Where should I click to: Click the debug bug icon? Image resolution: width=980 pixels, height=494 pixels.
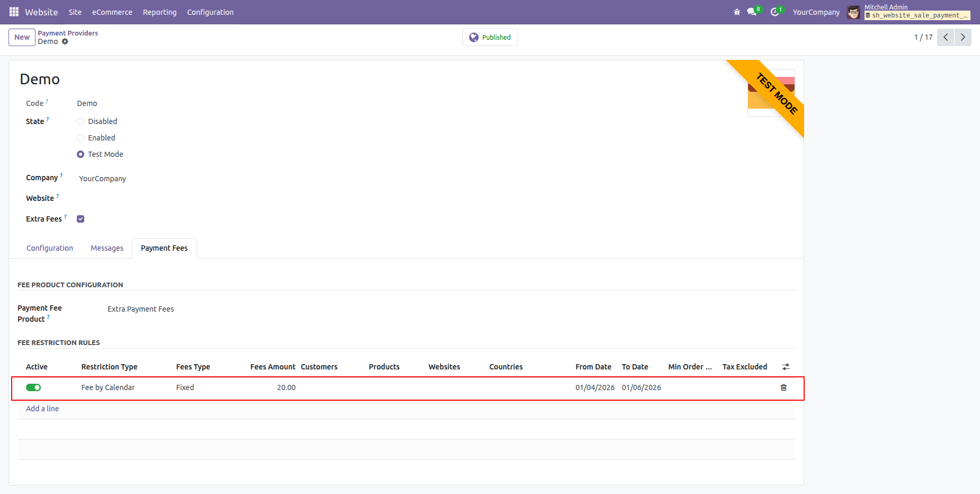click(x=737, y=12)
